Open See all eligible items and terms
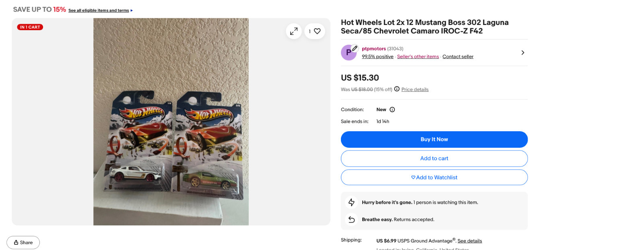Screen dimensions: 644x250 [99, 10]
